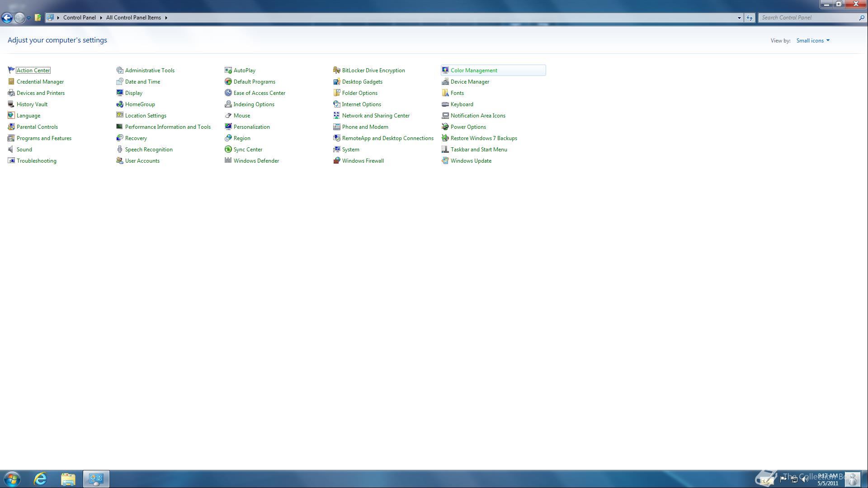Open the Internet Options link

[x=362, y=104]
